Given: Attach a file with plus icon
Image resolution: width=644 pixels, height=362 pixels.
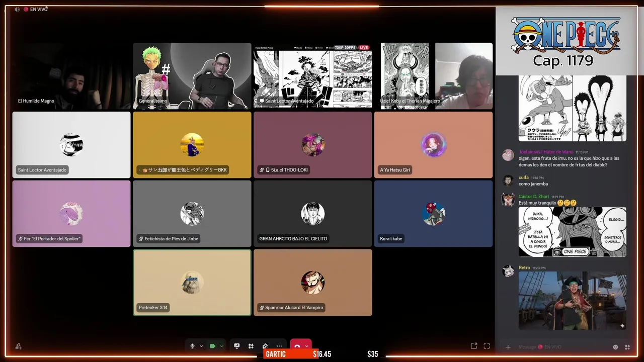Looking at the screenshot, I should [508, 347].
